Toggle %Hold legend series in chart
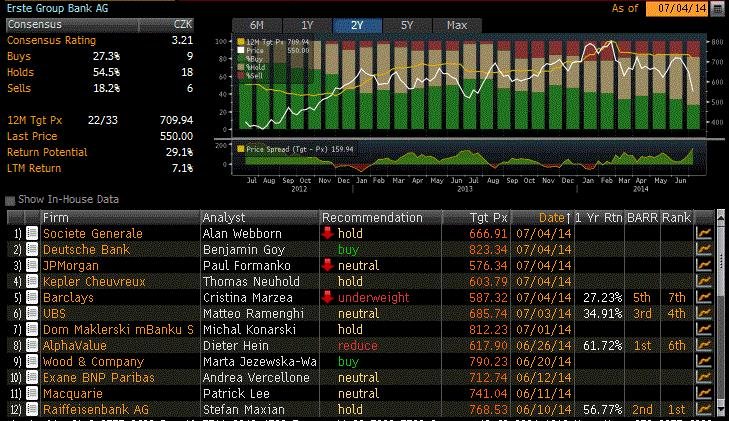The image size is (729, 421). [x=241, y=67]
